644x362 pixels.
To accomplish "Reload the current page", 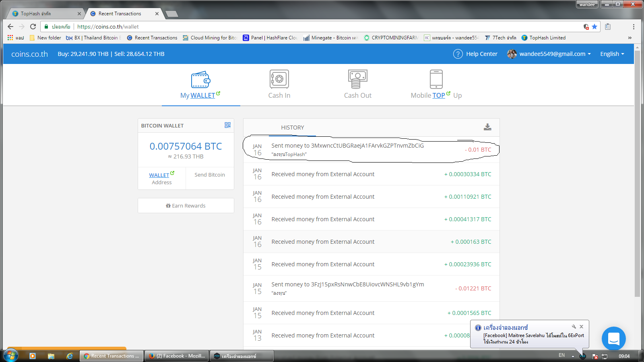I will pyautogui.click(x=33, y=27).
